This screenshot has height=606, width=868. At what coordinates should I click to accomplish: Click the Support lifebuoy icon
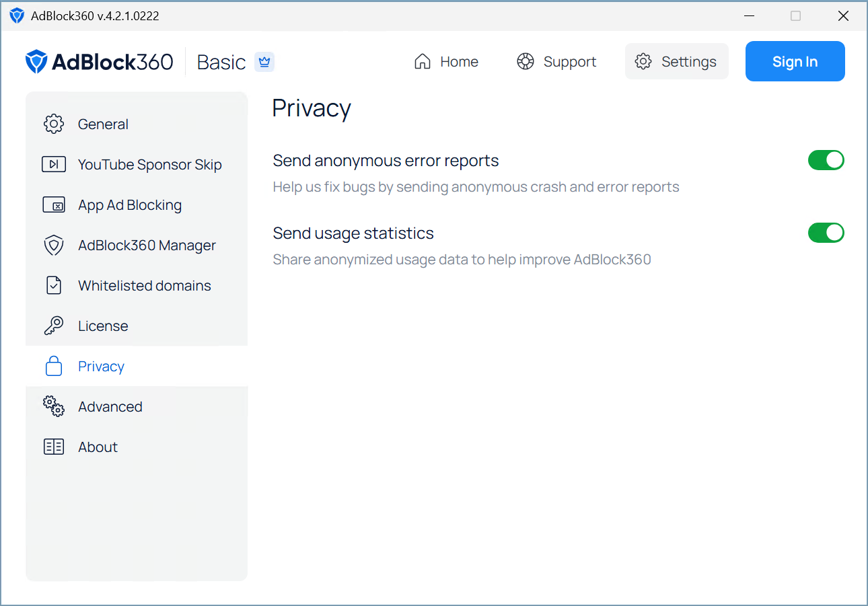525,61
